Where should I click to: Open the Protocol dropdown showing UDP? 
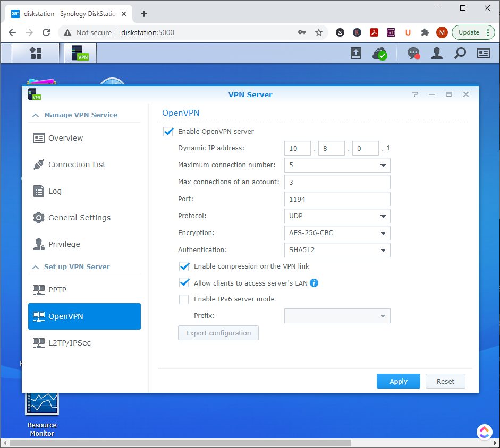click(337, 216)
